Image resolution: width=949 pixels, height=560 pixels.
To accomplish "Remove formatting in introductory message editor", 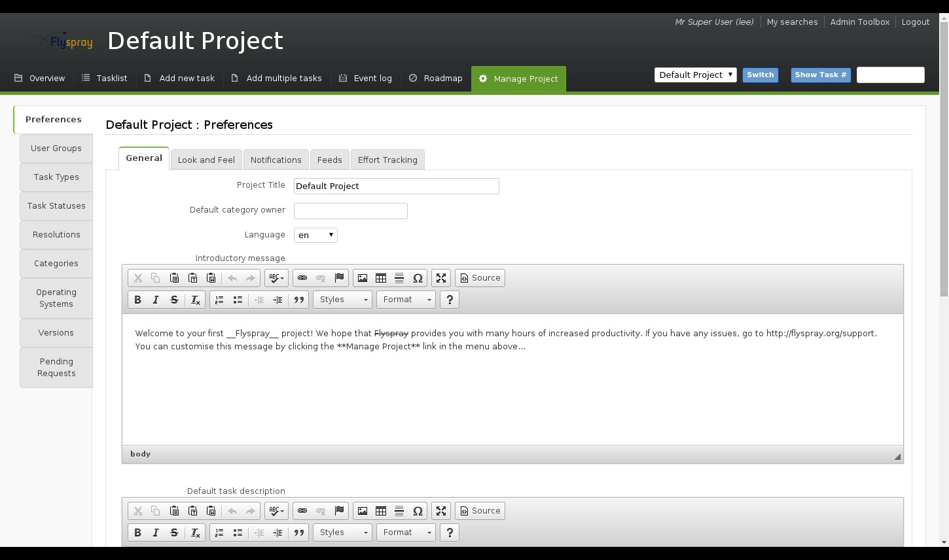I will coord(195,300).
